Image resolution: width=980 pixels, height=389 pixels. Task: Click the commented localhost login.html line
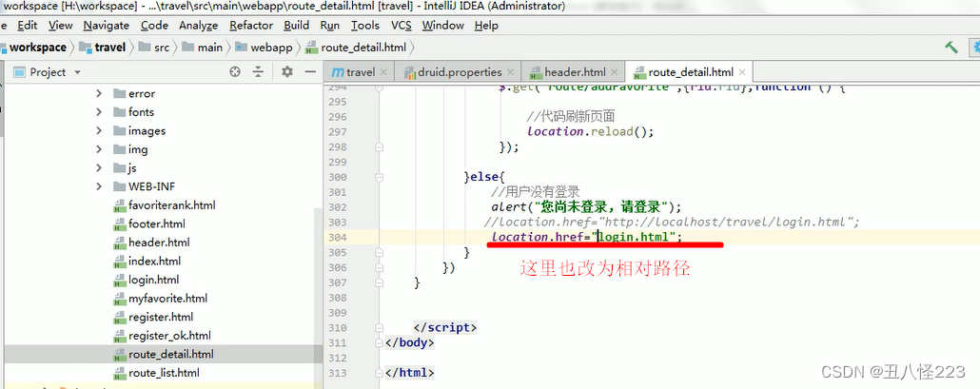(671, 223)
